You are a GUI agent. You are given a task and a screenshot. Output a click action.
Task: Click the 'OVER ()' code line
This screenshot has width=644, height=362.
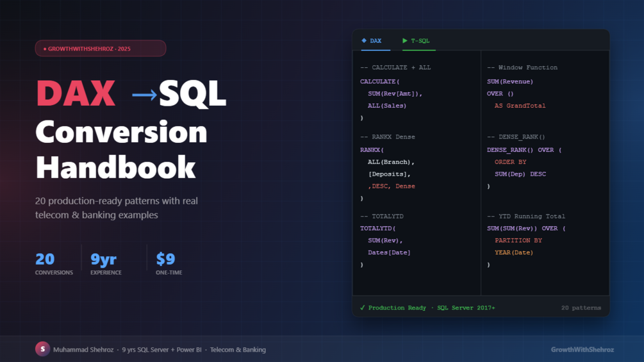click(x=500, y=94)
